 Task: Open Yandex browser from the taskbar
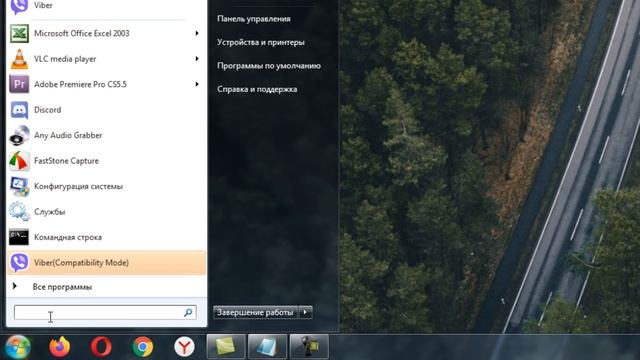(184, 347)
